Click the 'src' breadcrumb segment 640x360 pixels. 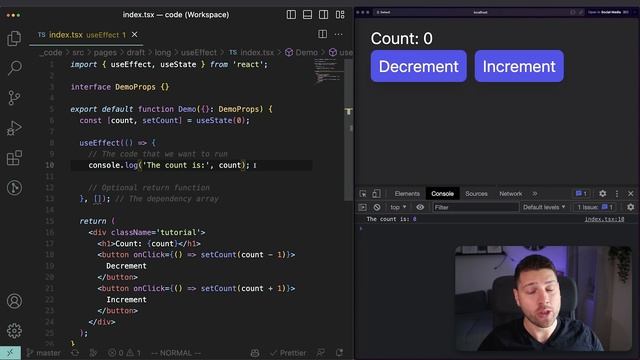(x=78, y=53)
